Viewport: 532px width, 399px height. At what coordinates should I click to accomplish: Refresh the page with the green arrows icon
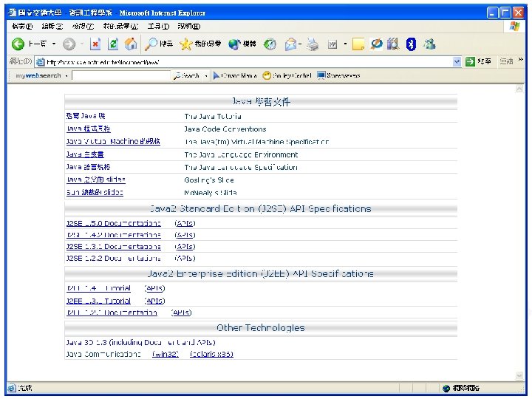click(113, 44)
